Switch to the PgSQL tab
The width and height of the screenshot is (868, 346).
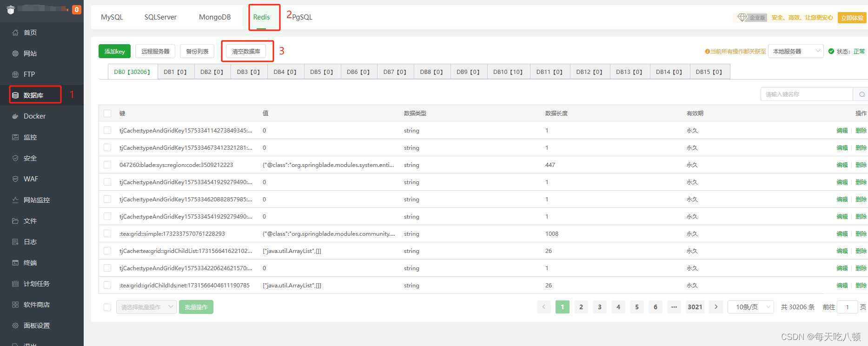click(x=302, y=17)
